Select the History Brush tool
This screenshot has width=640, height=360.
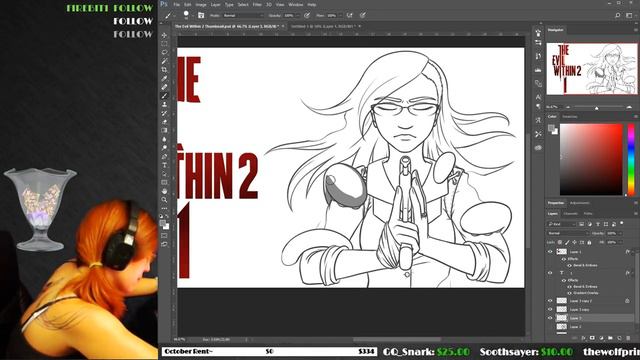pyautogui.click(x=164, y=113)
